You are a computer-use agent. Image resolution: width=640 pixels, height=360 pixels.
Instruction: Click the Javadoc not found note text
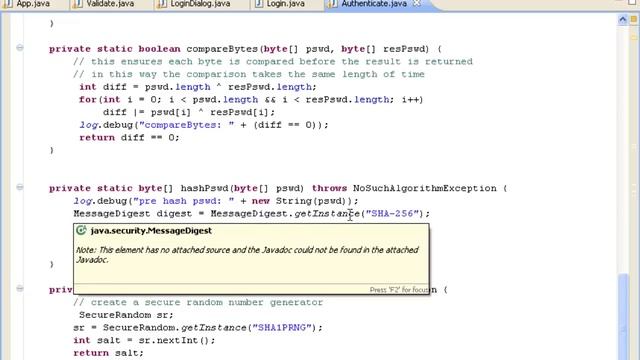[x=247, y=255]
